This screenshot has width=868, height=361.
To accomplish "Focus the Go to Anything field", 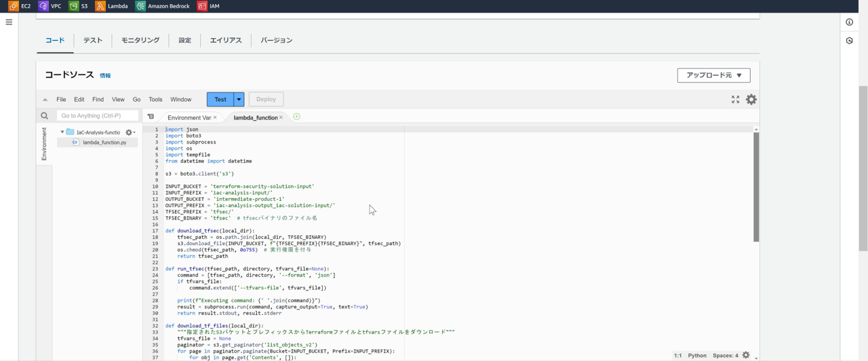I will tap(98, 116).
